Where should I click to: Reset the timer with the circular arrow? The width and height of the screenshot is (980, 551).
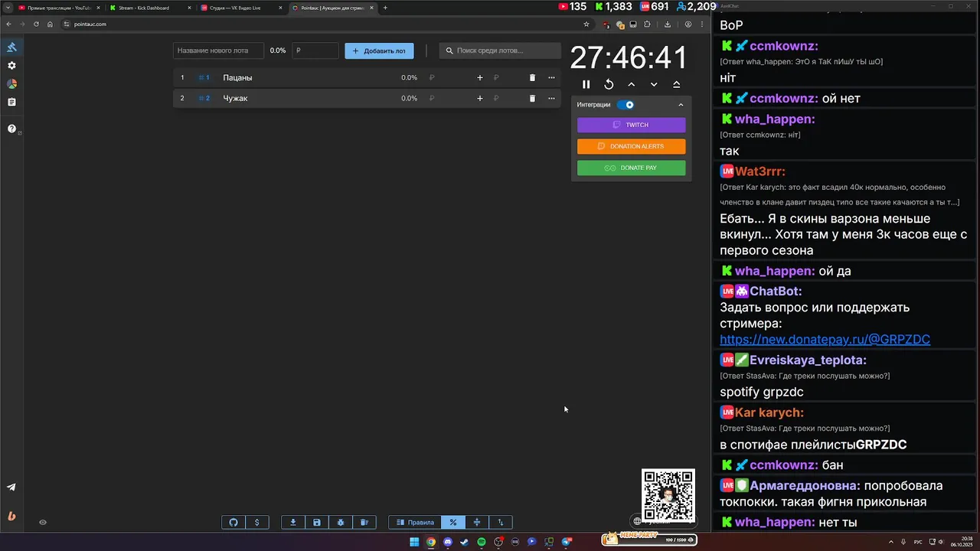click(609, 84)
